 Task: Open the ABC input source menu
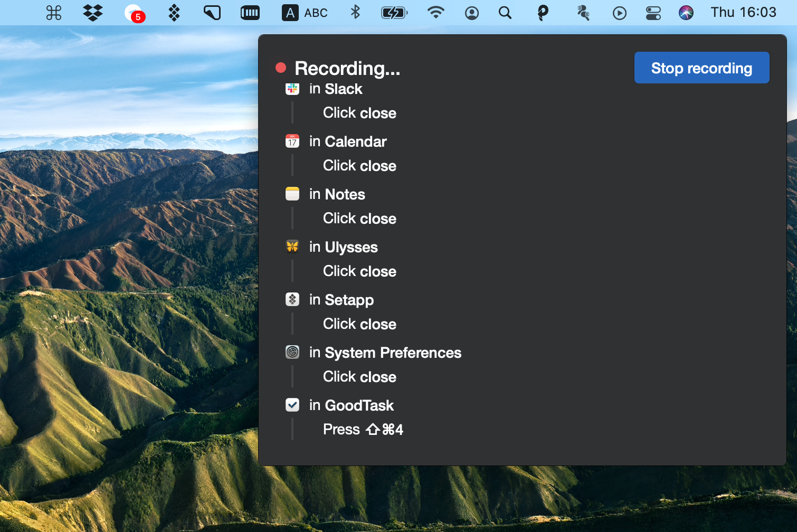click(x=305, y=13)
